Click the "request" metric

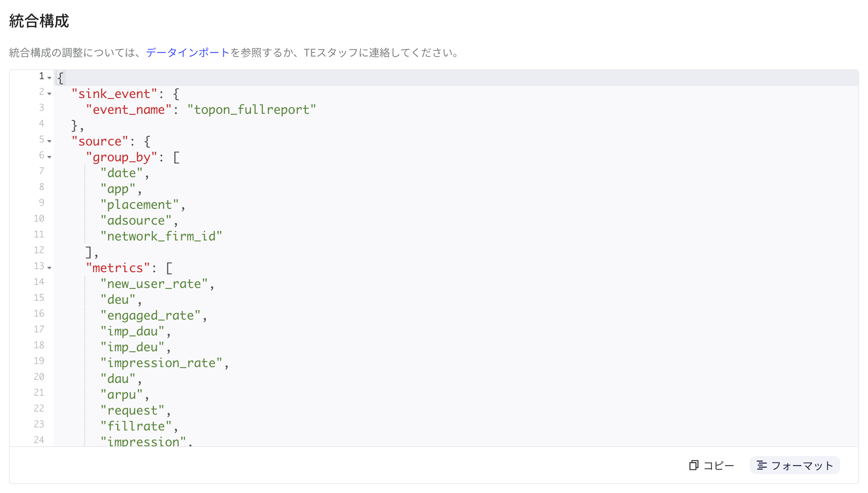click(132, 410)
